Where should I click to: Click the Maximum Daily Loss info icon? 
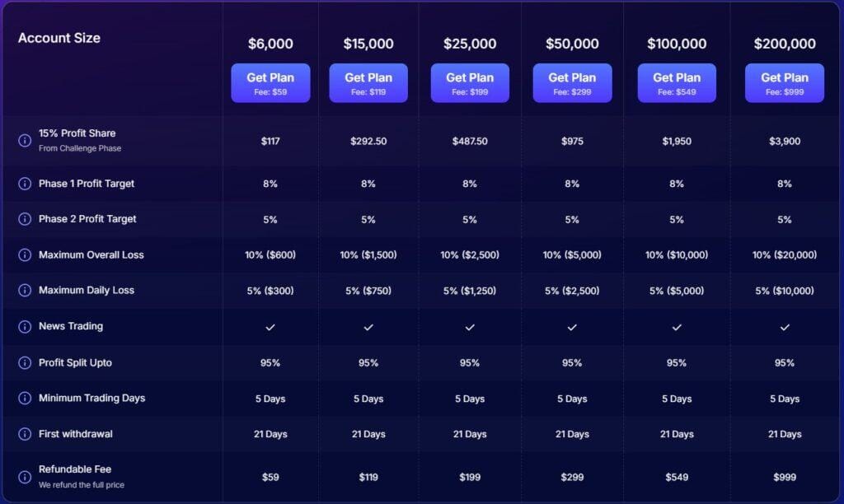pyautogui.click(x=25, y=291)
